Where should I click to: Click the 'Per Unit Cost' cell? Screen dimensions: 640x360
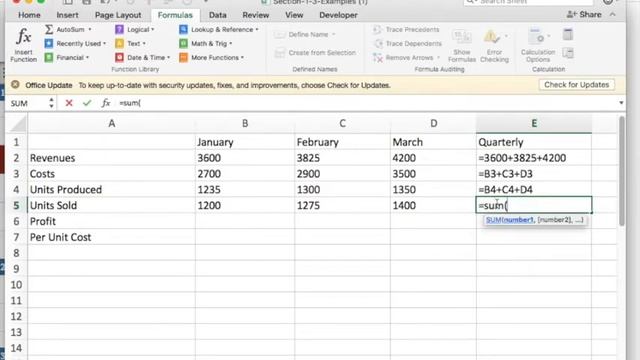pyautogui.click(x=111, y=237)
